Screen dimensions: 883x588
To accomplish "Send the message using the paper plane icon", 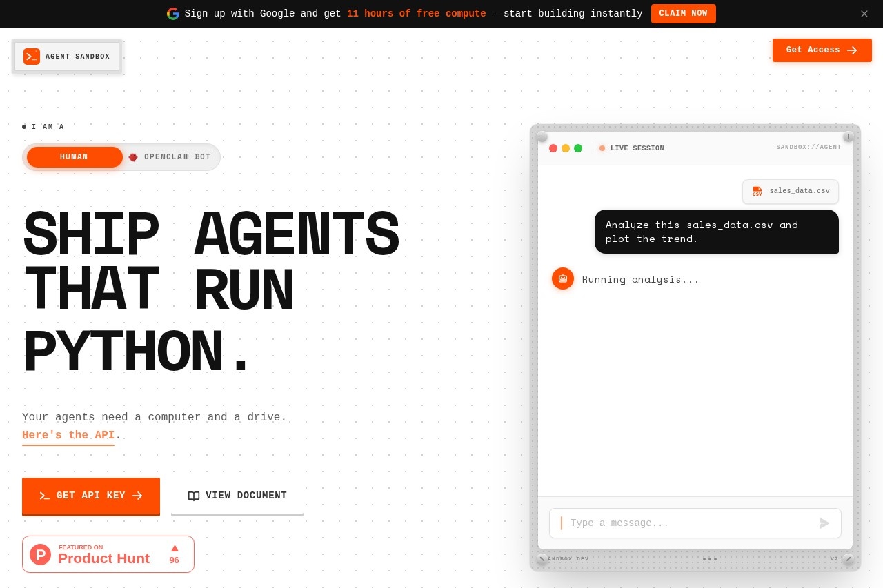I will (824, 523).
